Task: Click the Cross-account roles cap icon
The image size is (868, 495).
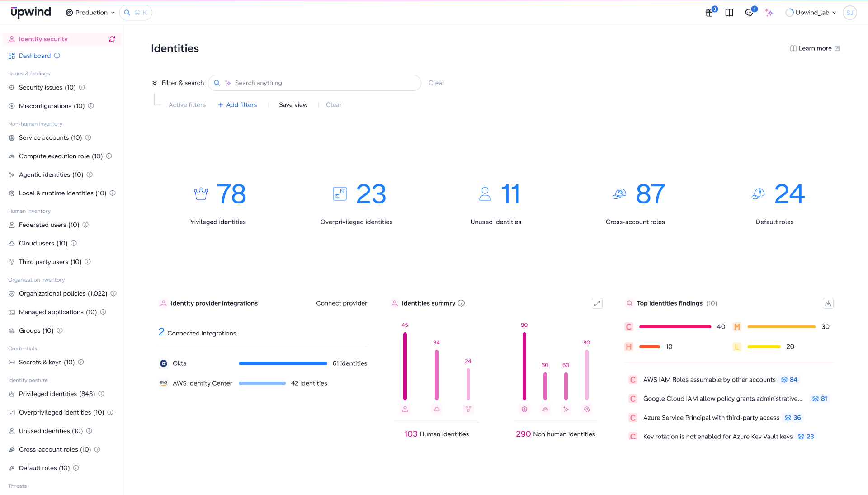Action: click(619, 194)
